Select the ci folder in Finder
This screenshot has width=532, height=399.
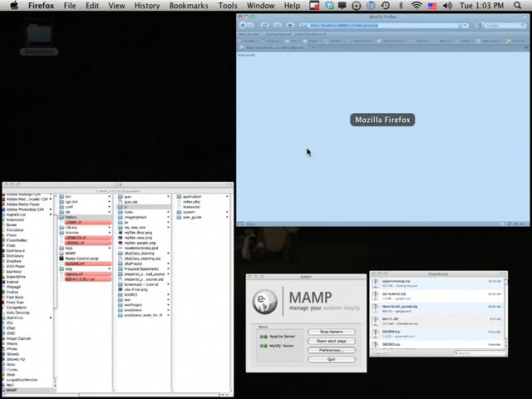144,207
